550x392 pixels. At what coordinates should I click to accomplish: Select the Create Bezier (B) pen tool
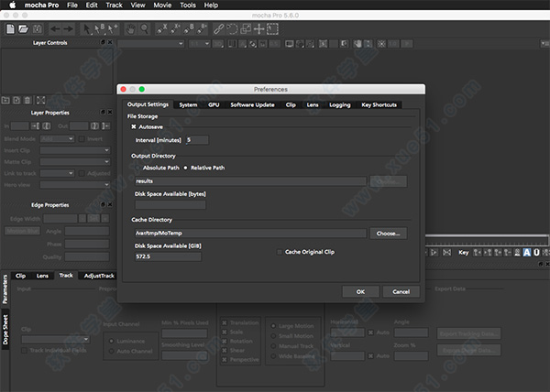pyautogui.click(x=189, y=29)
